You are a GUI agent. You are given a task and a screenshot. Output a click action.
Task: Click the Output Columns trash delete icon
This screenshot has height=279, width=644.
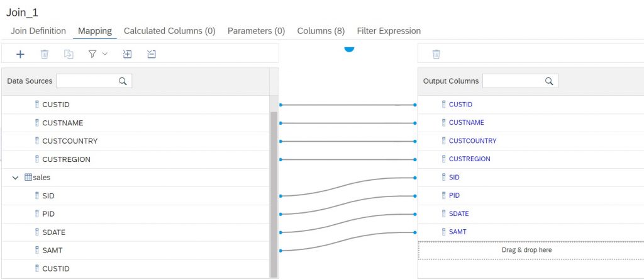(x=436, y=54)
